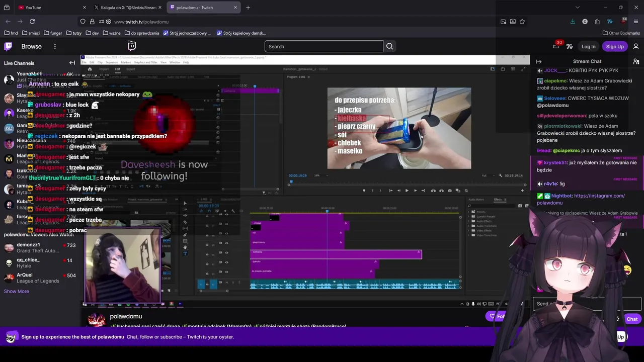
Task: Click the Sign Up button in header
Action: coord(615,46)
